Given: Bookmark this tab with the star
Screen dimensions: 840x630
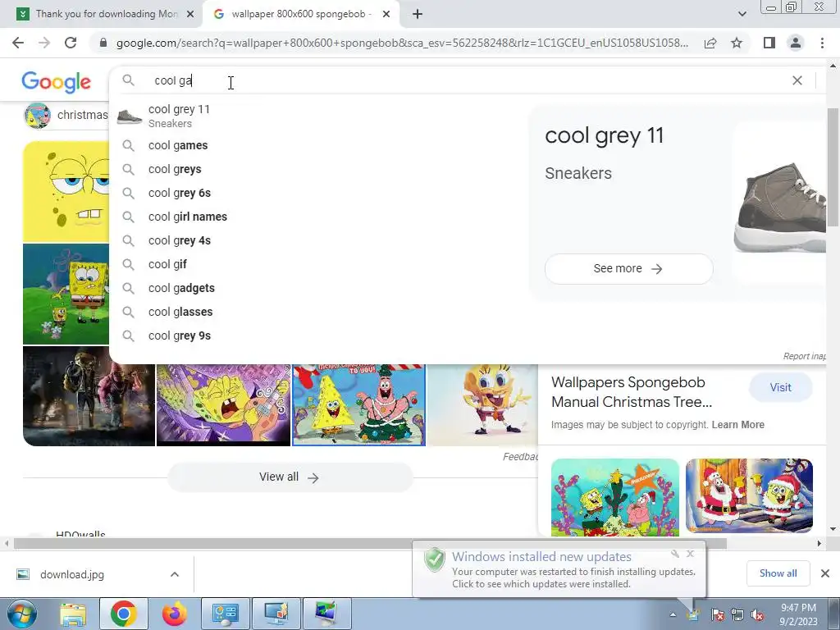Looking at the screenshot, I should (737, 43).
